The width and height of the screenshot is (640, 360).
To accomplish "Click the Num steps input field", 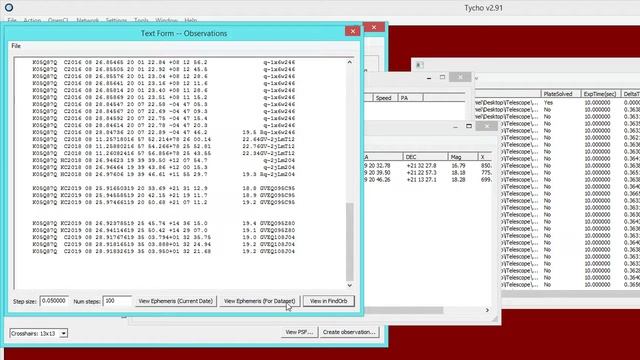I will coord(117,301).
